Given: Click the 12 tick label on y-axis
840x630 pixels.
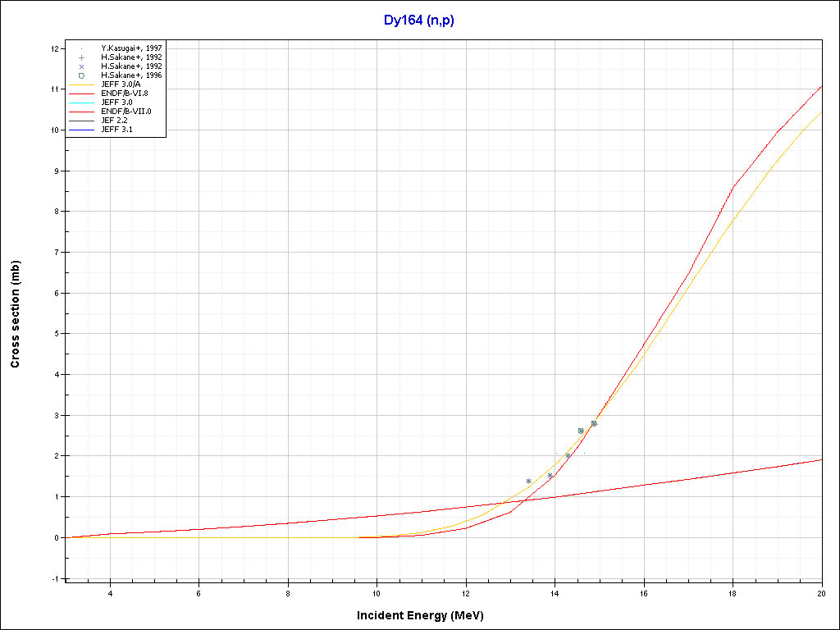Looking at the screenshot, I should [54, 48].
